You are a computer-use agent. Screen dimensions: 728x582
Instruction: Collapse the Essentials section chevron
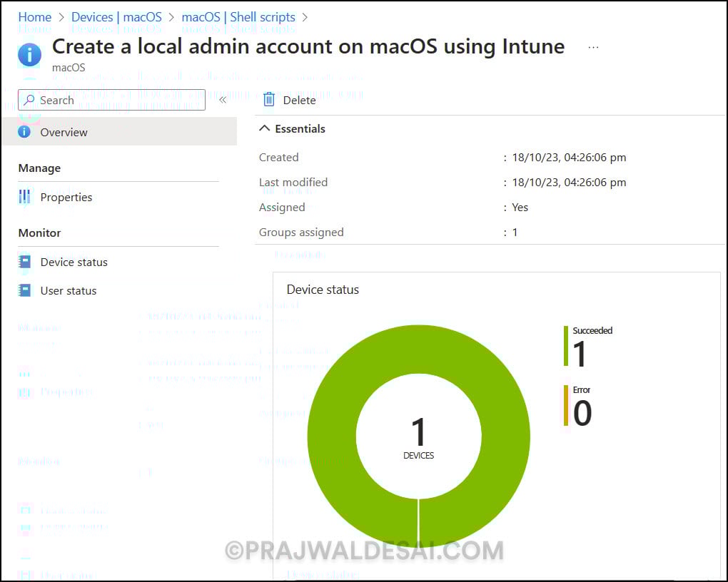[264, 128]
